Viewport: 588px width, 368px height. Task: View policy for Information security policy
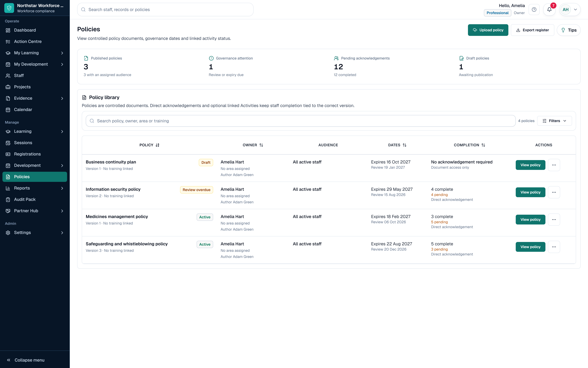(530, 192)
